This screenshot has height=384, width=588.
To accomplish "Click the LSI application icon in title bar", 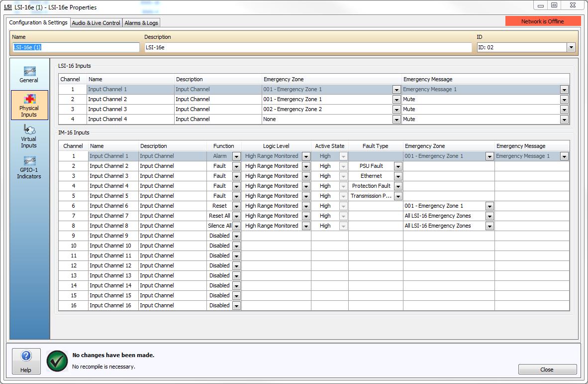I will coord(8,7).
